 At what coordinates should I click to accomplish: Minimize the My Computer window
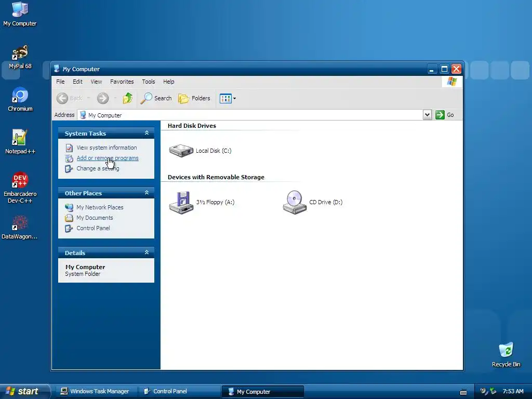pos(432,69)
